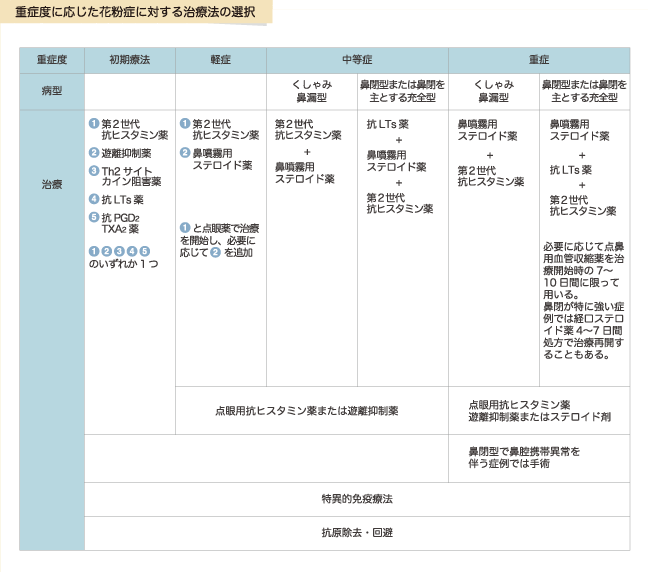Click the 中等症 column header
The image size is (648, 572).
(x=357, y=60)
